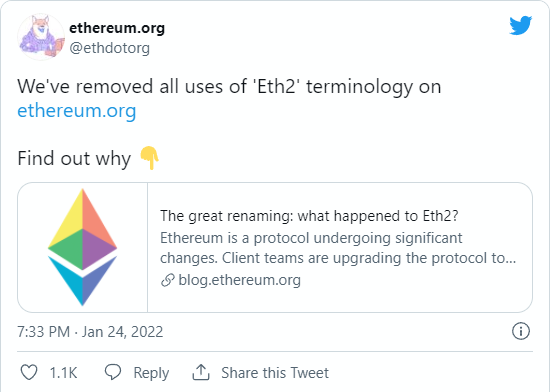The width and height of the screenshot is (550, 392).
Task: Click the reply speech bubble icon
Action: [113, 372]
